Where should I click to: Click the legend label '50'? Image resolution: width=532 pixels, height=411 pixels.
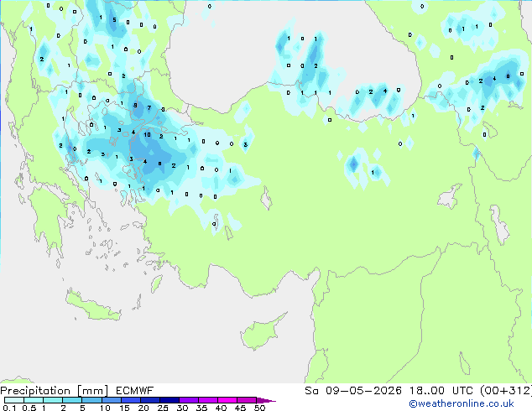pos(260,408)
